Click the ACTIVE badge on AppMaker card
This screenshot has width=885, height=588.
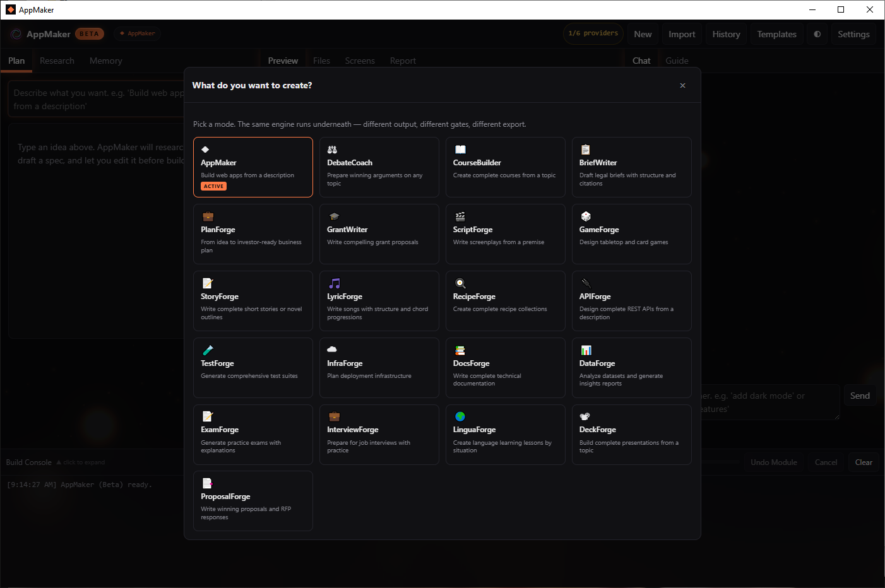(213, 186)
